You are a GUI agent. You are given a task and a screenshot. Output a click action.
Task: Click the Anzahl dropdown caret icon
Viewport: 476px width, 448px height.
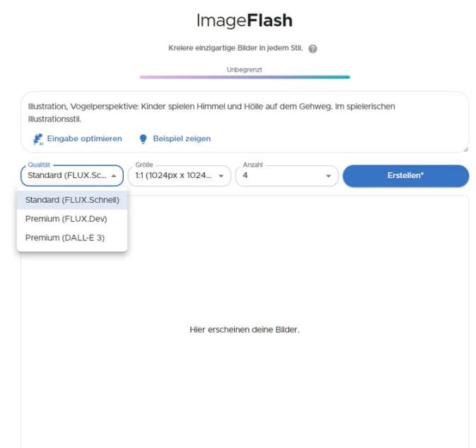click(329, 176)
